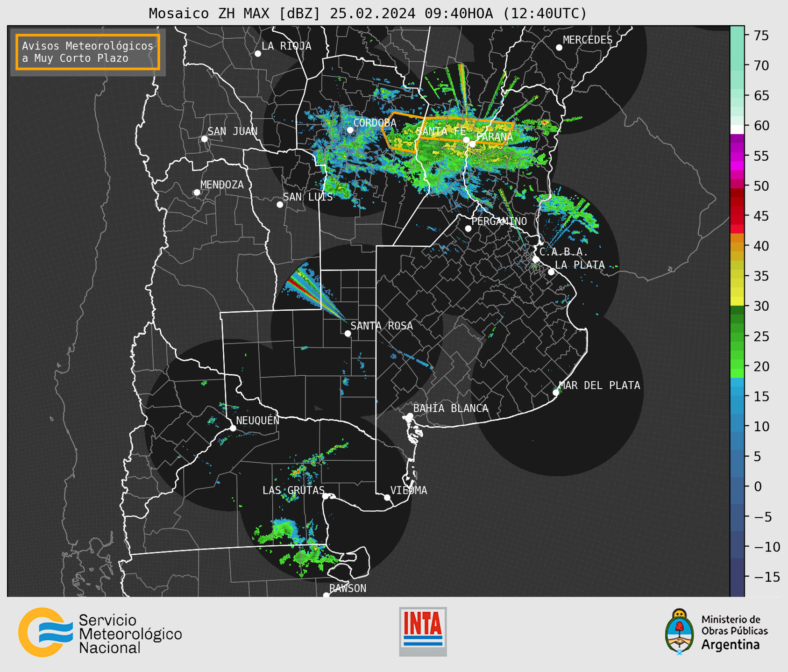
Task: Click the Servicio Meteorológico Nacional text
Action: point(130,634)
